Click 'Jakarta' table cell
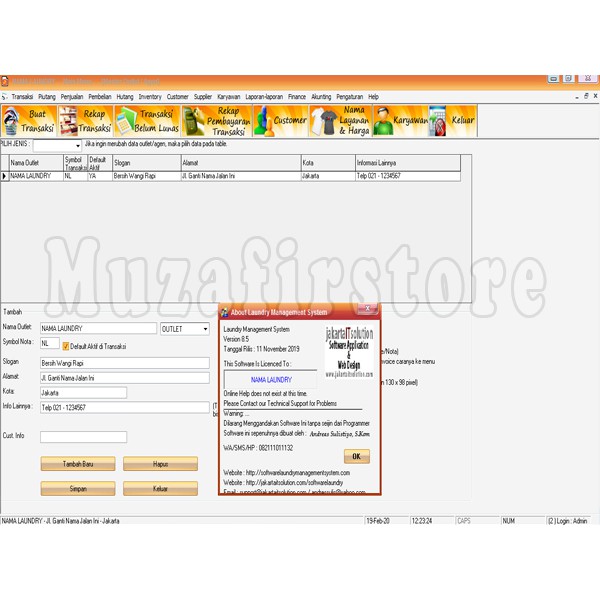This screenshot has height=600, width=600. pyautogui.click(x=328, y=176)
